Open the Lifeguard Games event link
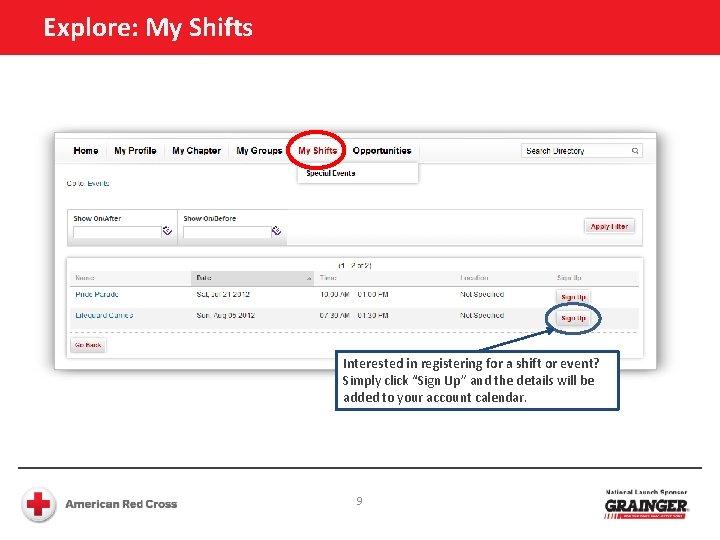 tap(104, 315)
